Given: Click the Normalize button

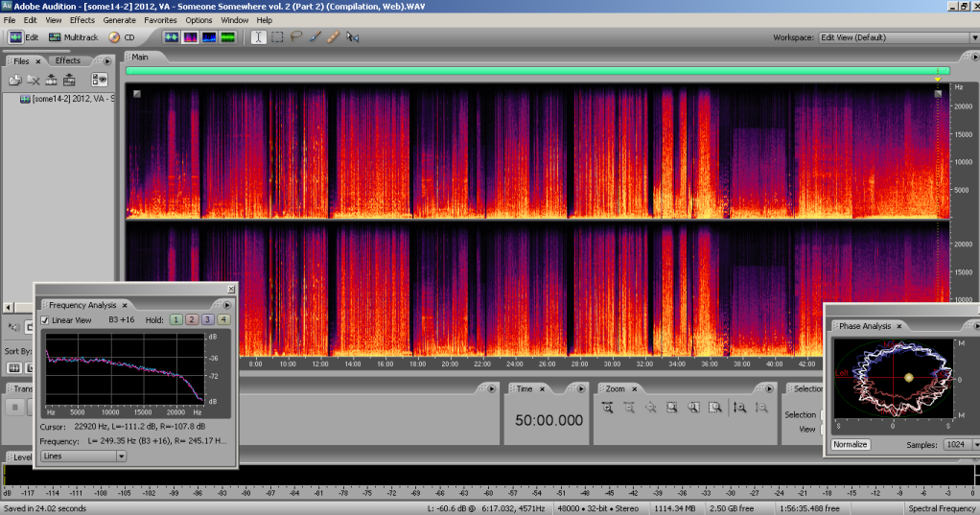Looking at the screenshot, I should click(851, 445).
